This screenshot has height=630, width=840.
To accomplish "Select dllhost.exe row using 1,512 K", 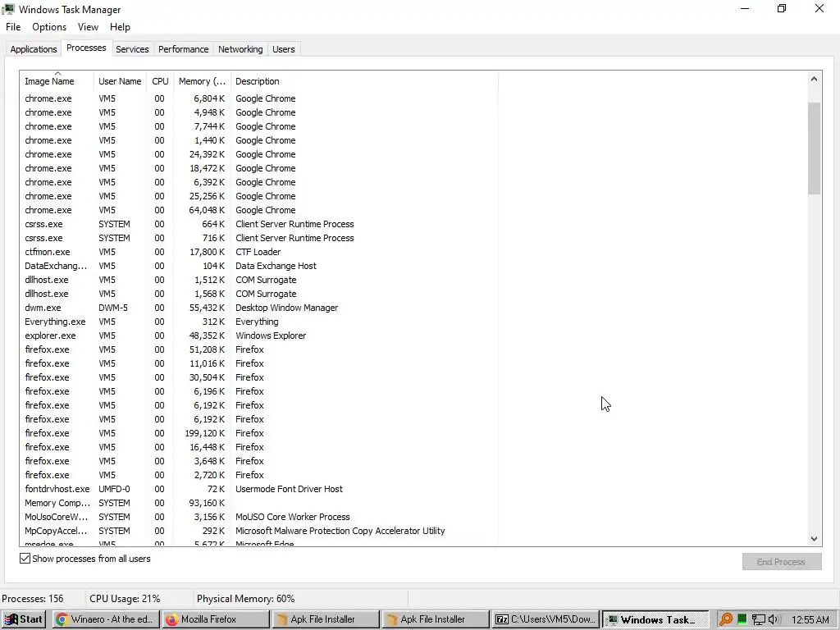I will pos(259,280).
